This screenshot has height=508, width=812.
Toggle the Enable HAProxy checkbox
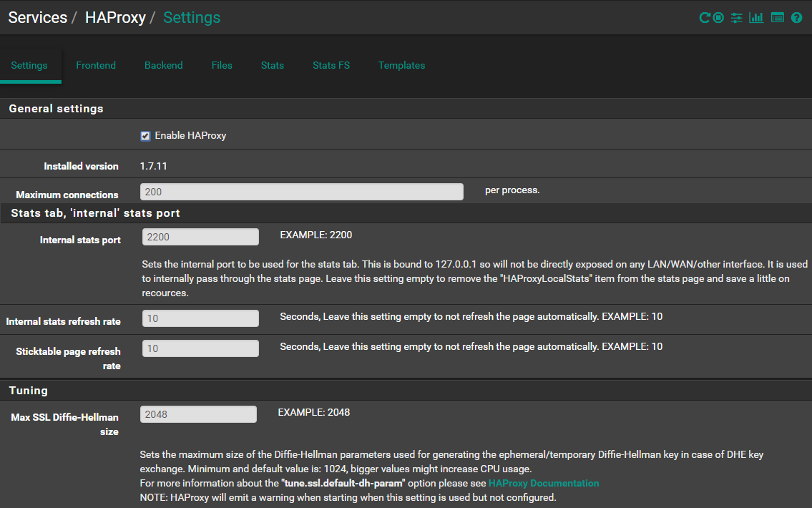tap(146, 136)
